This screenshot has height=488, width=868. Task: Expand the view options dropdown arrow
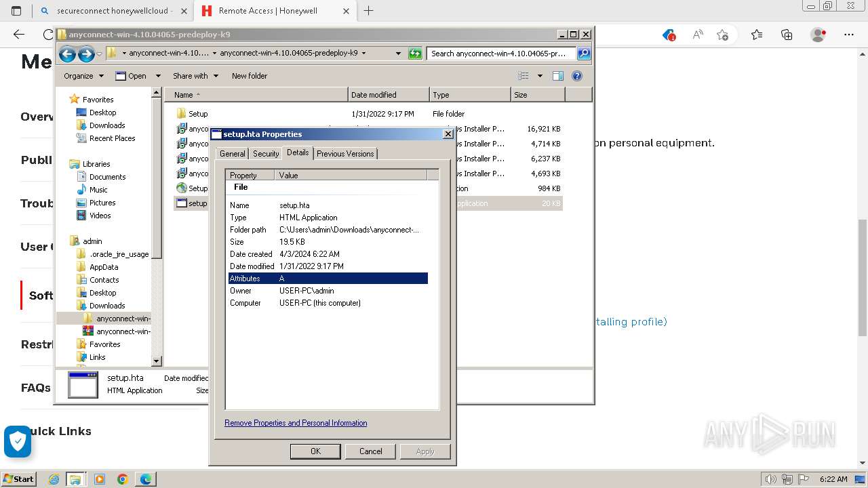(540, 76)
